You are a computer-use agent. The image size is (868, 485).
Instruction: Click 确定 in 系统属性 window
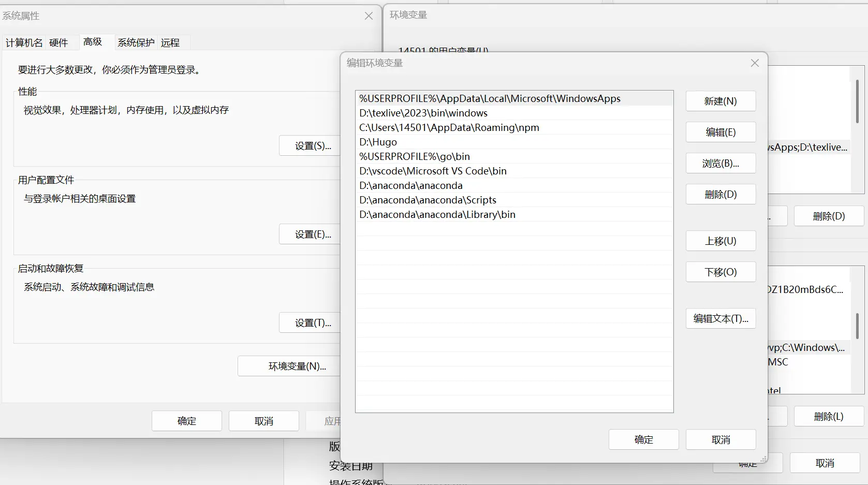186,421
